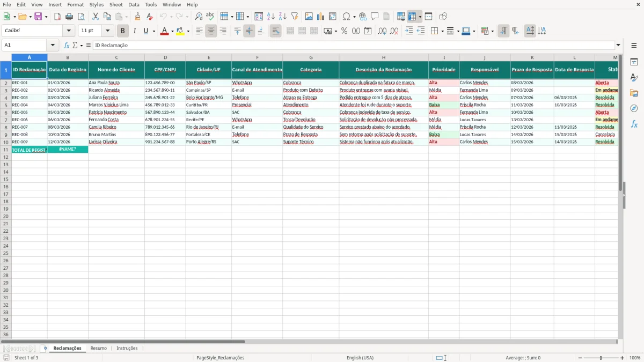
Task: Copy the selection
Action: pos(107,17)
